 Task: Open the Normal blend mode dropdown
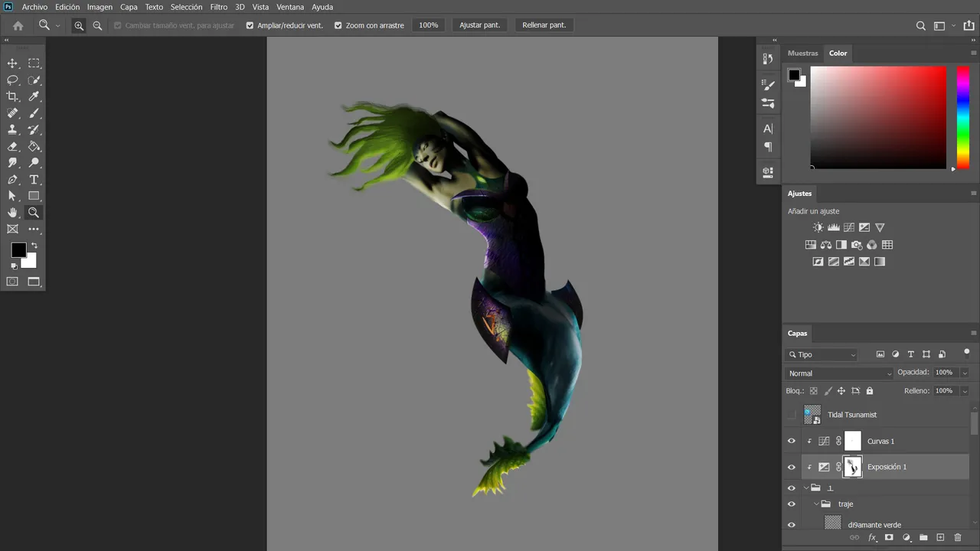click(840, 373)
